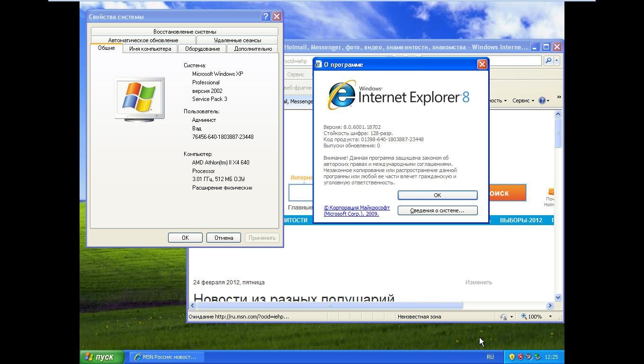Follow the Корпорация Майкрософт copyright link

coord(357,211)
